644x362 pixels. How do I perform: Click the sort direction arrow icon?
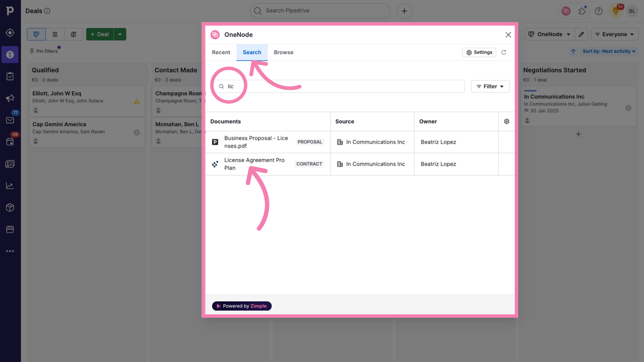tap(573, 51)
